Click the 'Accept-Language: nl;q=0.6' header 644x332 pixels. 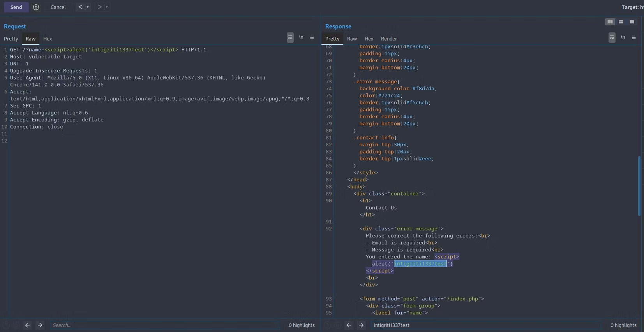pos(49,112)
